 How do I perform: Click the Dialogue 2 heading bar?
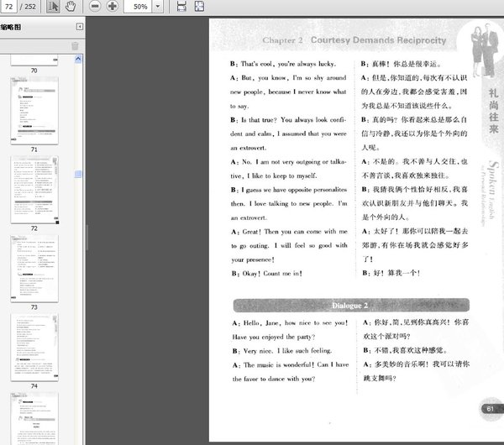tap(351, 305)
